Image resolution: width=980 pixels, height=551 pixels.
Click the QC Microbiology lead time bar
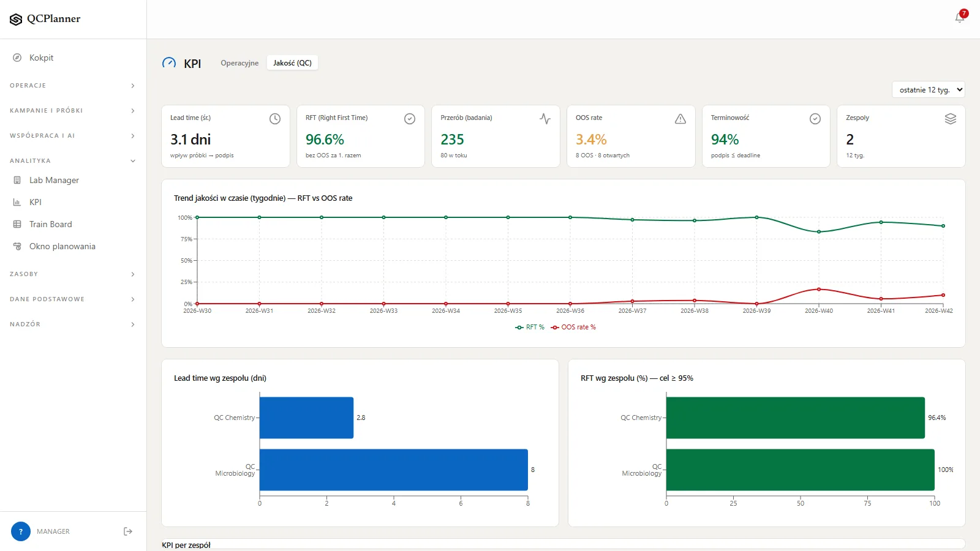point(394,470)
